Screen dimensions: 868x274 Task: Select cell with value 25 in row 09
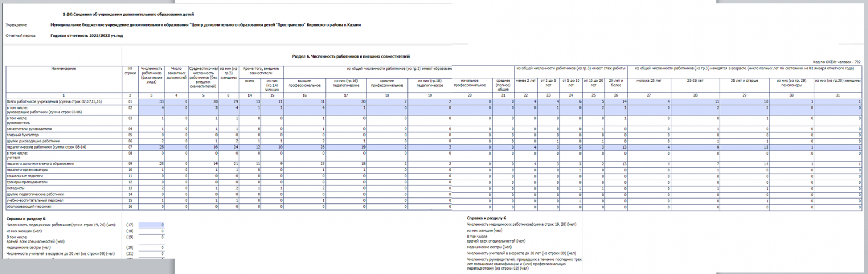[x=152, y=164]
